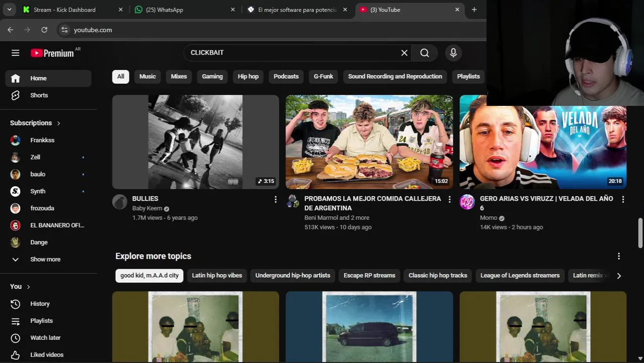
Task: Expand the You section chevron
Action: [28, 287]
